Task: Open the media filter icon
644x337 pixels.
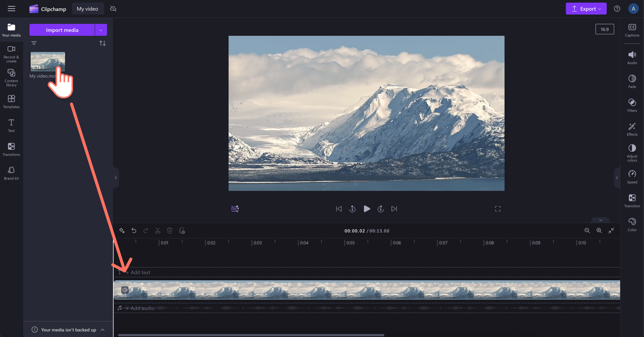Action: coord(34,43)
